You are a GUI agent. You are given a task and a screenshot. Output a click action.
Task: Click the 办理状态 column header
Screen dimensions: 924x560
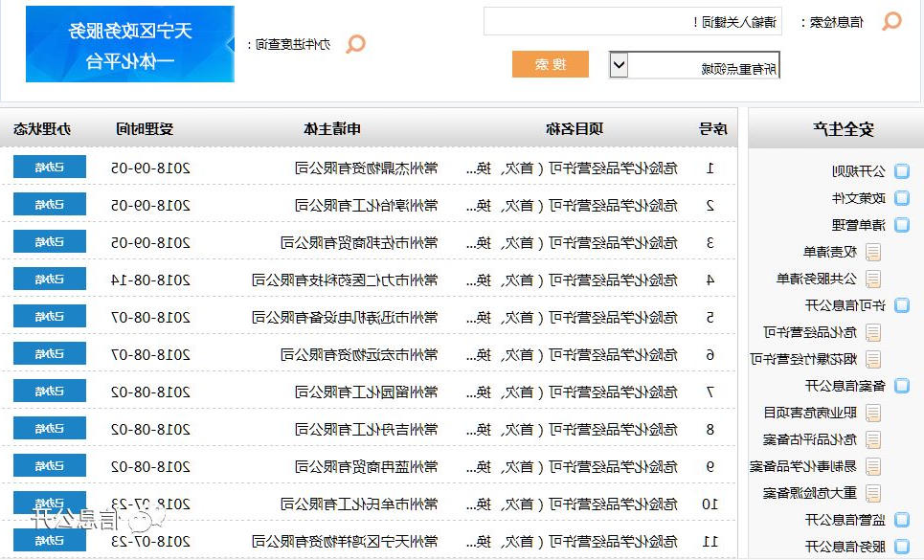click(42, 129)
